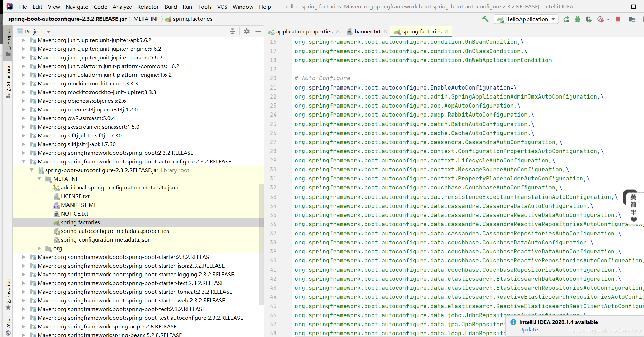Click the IntelliJ IDEA 2020.1.4 available notification
Screen dimensions: 644x337
[558, 322]
